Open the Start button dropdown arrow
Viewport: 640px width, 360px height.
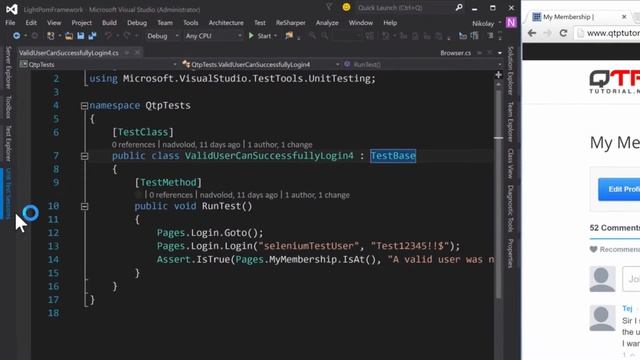[x=276, y=36]
